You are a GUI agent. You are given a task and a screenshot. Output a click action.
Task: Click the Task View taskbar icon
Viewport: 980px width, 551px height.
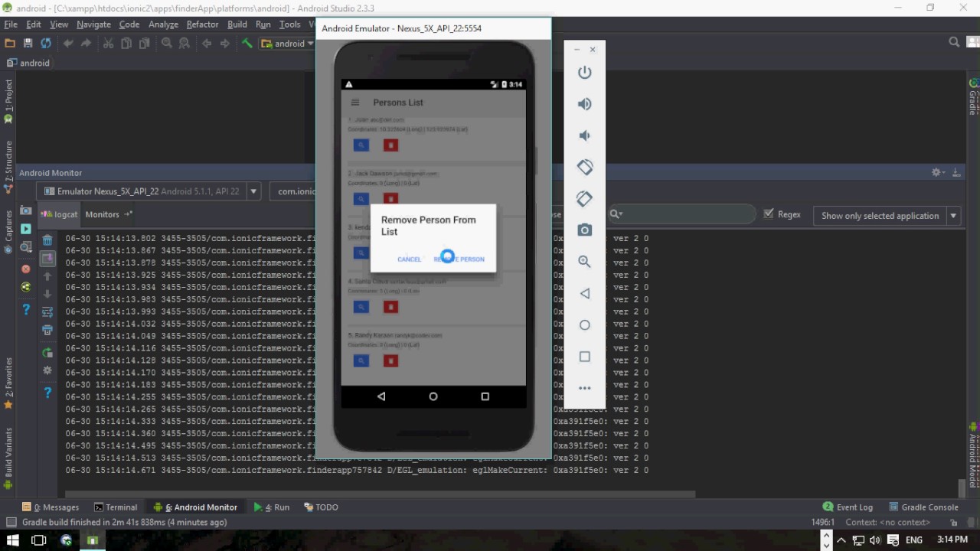click(38, 540)
